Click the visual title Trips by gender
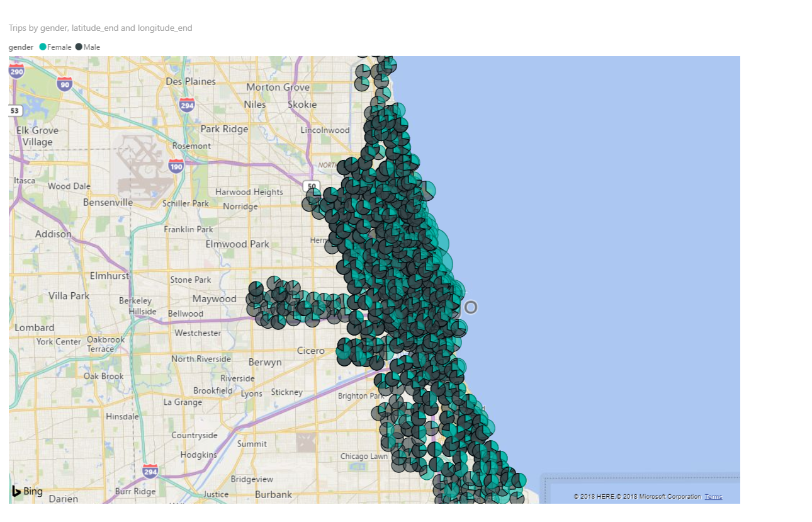Image resolution: width=812 pixels, height=522 pixels. tap(101, 28)
